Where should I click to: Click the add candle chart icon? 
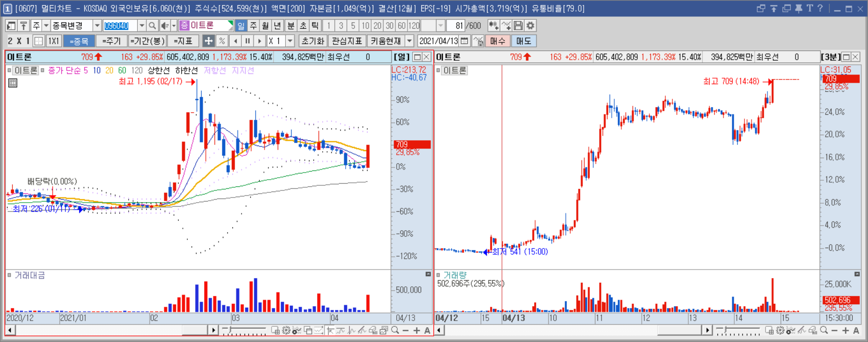pyautogui.click(x=494, y=26)
